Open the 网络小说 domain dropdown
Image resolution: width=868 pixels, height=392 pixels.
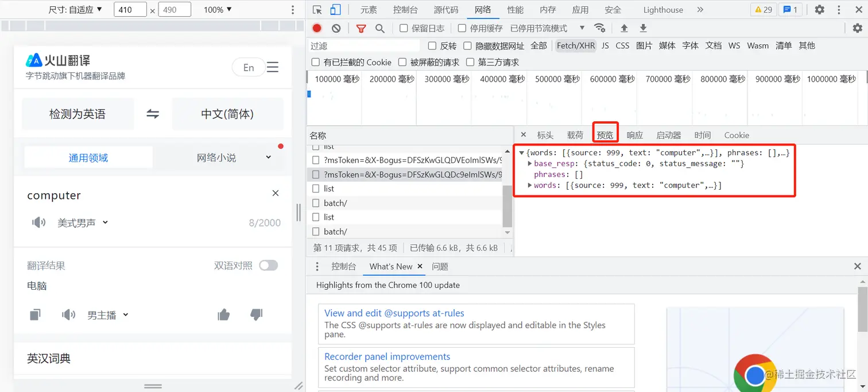(x=233, y=157)
